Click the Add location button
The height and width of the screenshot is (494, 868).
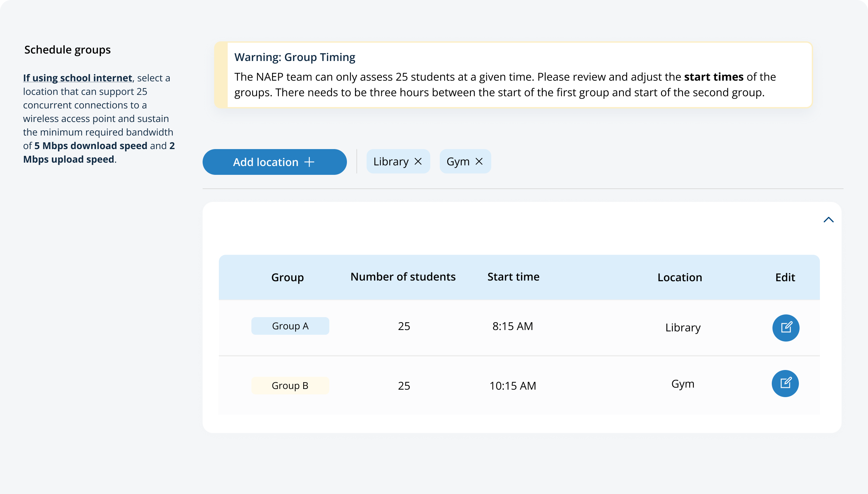coord(274,162)
